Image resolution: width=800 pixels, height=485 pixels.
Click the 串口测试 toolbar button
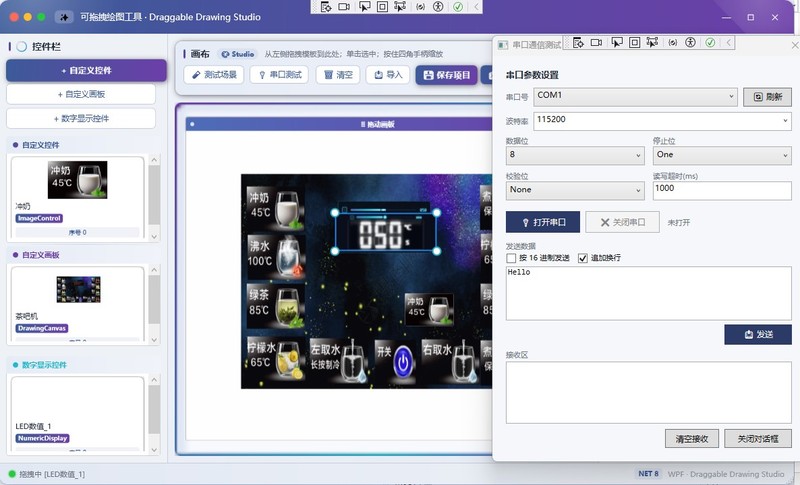pos(280,75)
